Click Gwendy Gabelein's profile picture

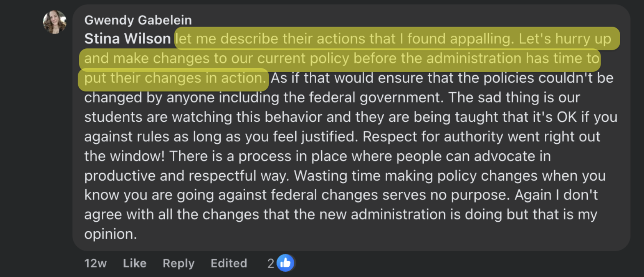pyautogui.click(x=55, y=22)
